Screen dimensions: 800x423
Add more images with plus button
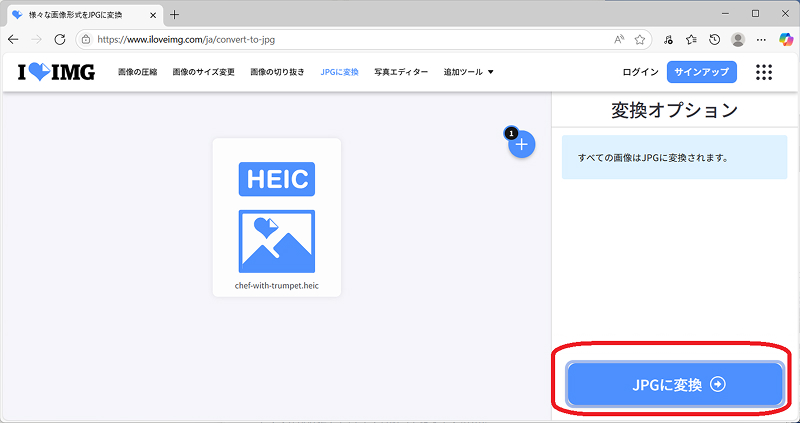pos(521,144)
